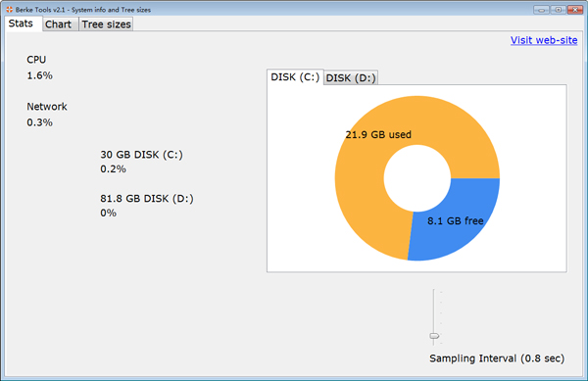The height and width of the screenshot is (381, 588).
Task: Select the DISK (C:) chart tab
Action: [x=295, y=76]
